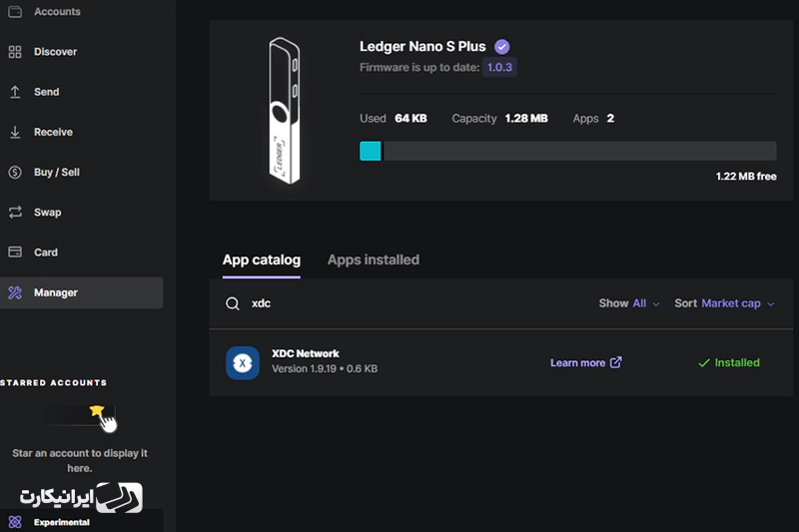Click the storage usage bar
This screenshot has height=532, width=799.
[x=567, y=151]
